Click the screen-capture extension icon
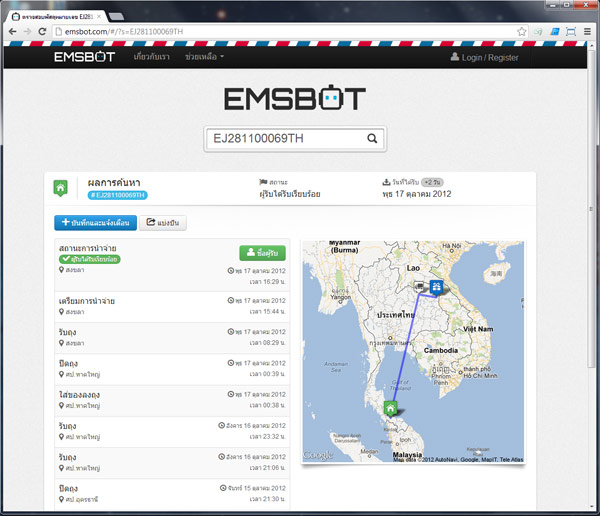This screenshot has height=516, width=600. coord(571,32)
